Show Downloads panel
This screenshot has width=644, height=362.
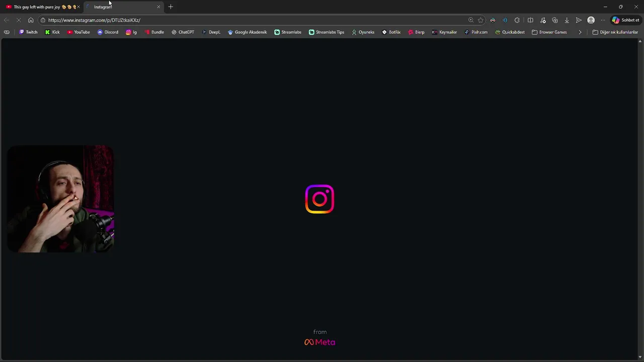tap(567, 20)
